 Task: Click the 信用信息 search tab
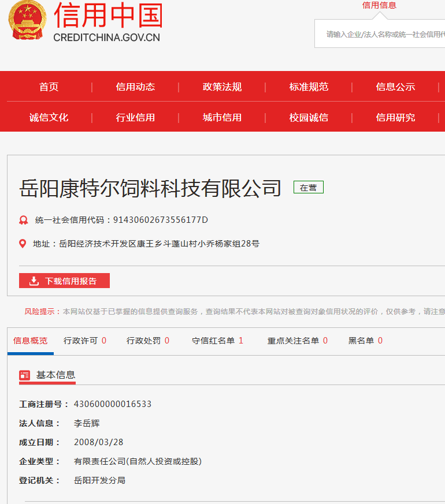pyautogui.click(x=379, y=5)
